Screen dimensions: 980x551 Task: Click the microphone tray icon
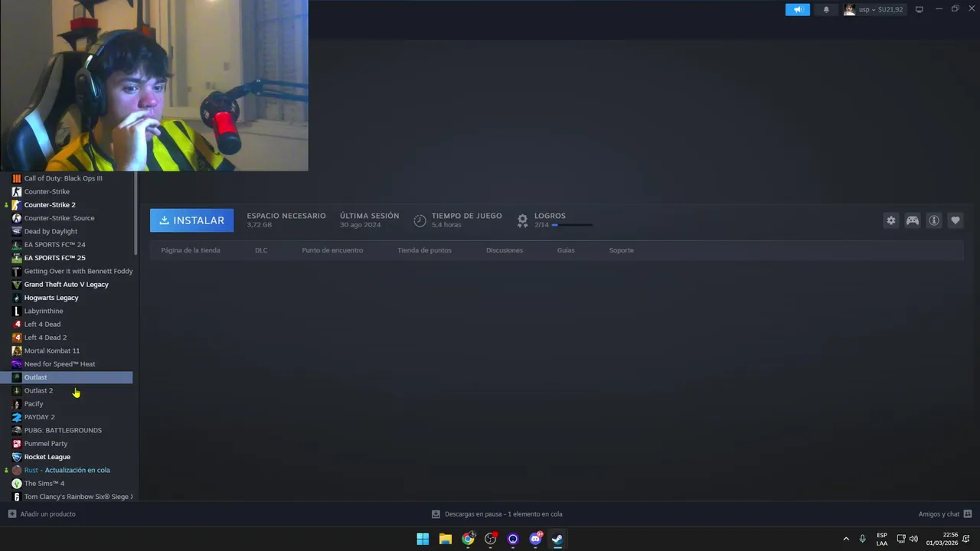[863, 539]
